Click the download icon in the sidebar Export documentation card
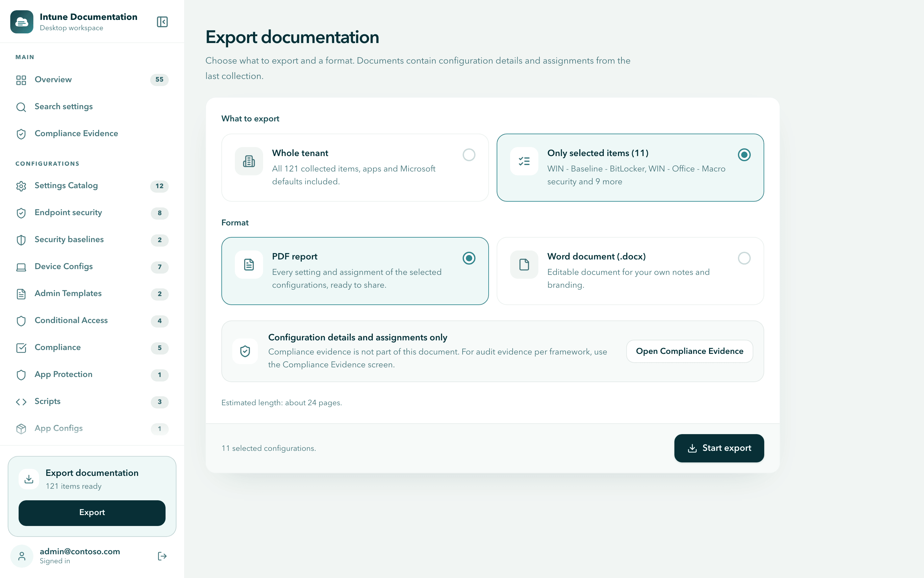 pos(29,479)
